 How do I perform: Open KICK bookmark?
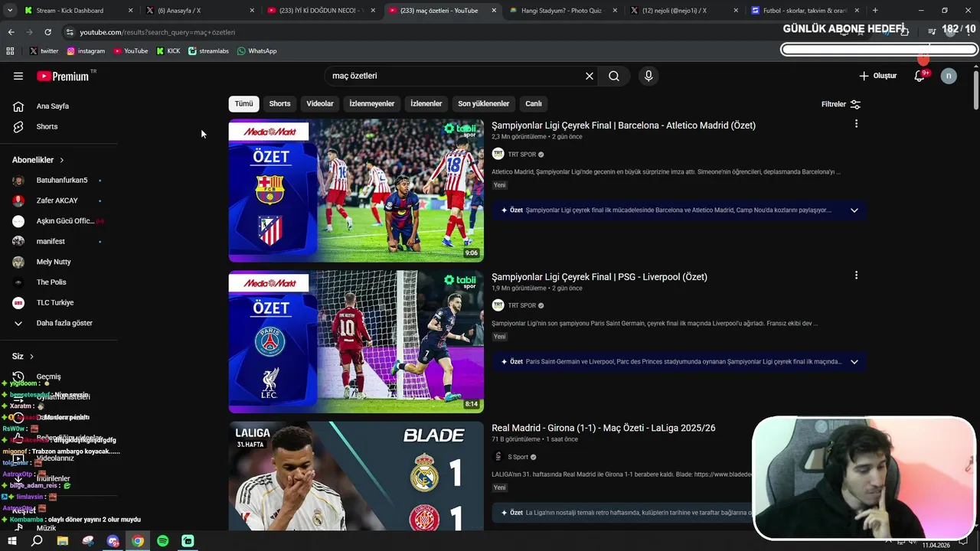[x=168, y=51]
